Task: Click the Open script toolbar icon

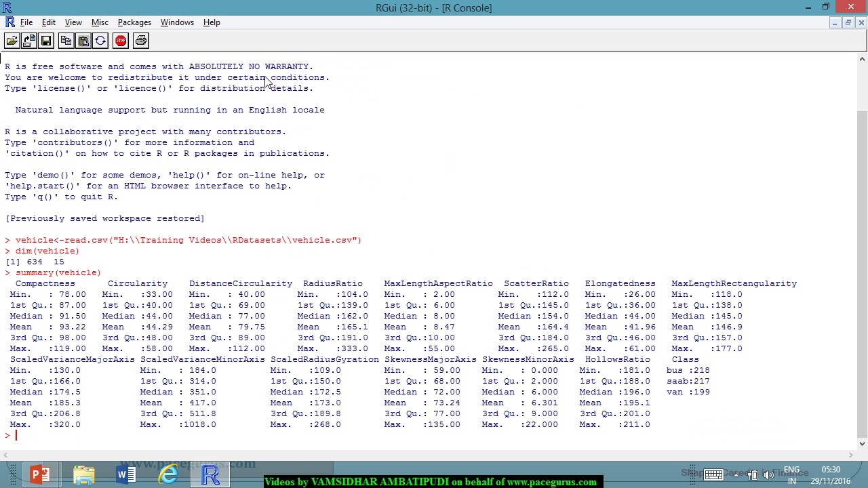Action: click(12, 41)
